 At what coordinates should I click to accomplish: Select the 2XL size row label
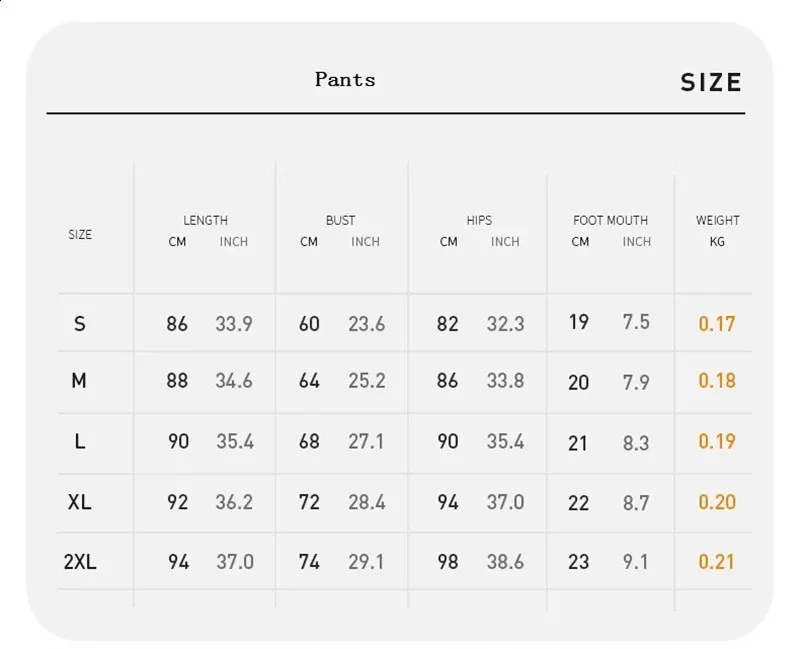(x=80, y=562)
